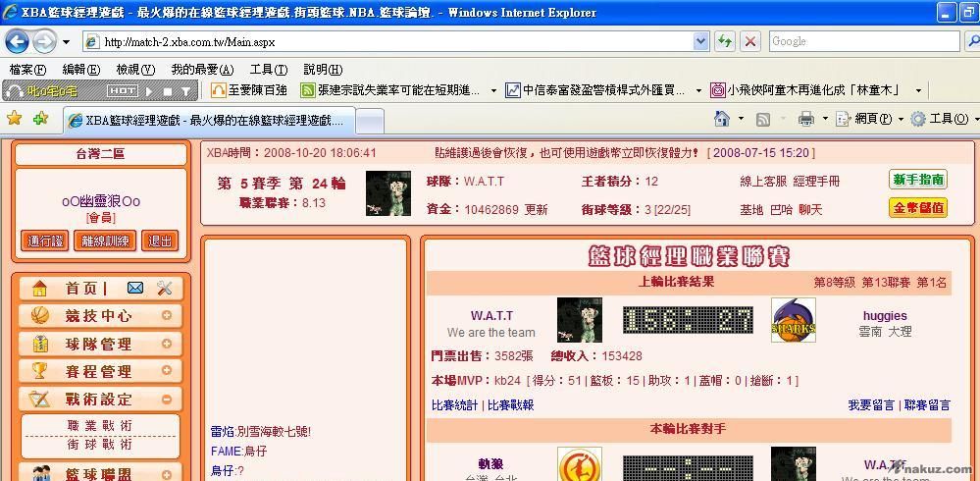The height and width of the screenshot is (481, 980).
Task: Open settings with the wrench-and-screwdriver icon
Action: [165, 288]
